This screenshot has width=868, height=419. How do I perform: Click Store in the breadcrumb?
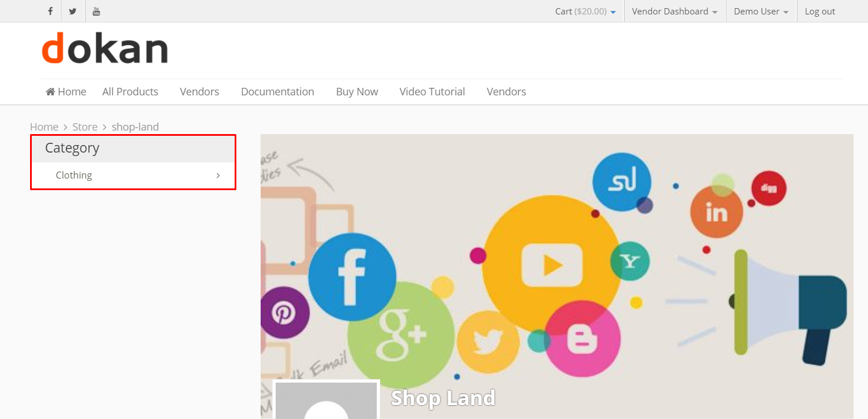(x=85, y=127)
